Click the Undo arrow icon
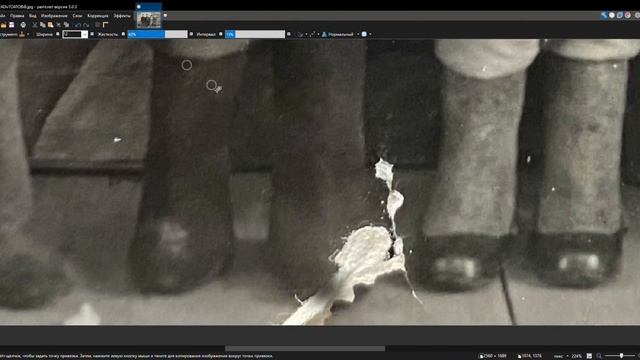 [x=78, y=25]
